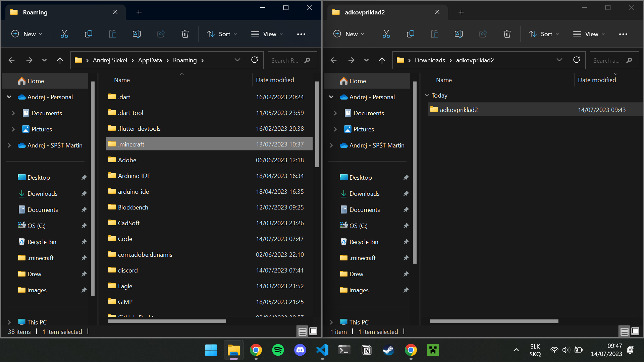Open Windows Terminal from the taskbar
Screen dimensions: 644x362
tap(344, 350)
